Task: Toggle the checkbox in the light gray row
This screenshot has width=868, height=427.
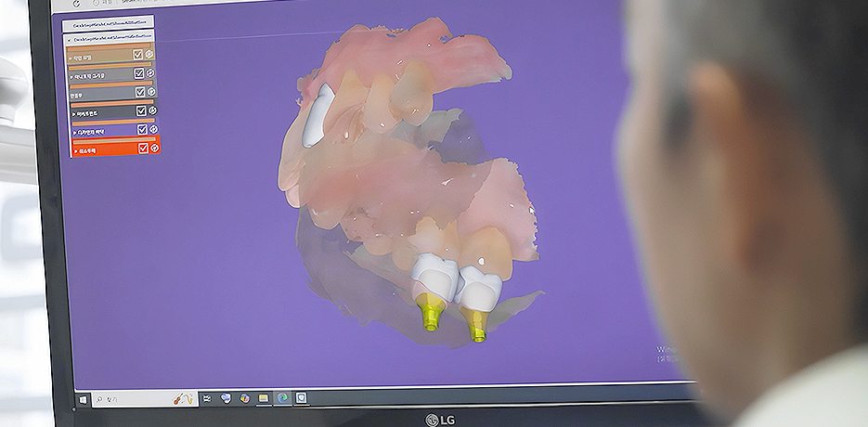Action: coord(139,73)
